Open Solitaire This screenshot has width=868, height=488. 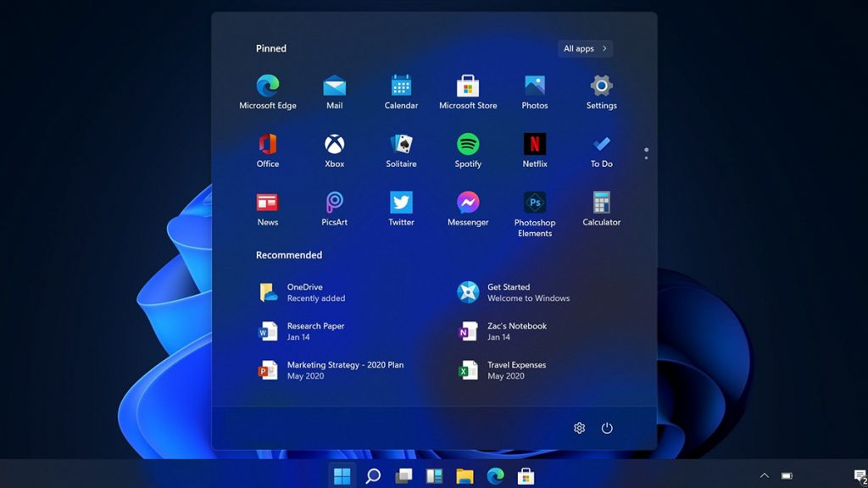[x=400, y=144]
